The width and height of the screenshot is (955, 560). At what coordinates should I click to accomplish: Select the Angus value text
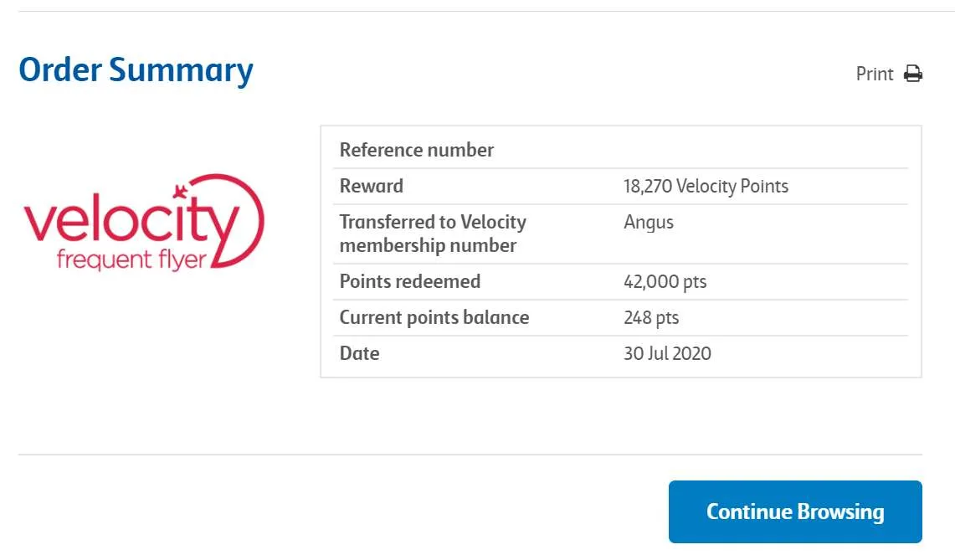click(x=649, y=222)
